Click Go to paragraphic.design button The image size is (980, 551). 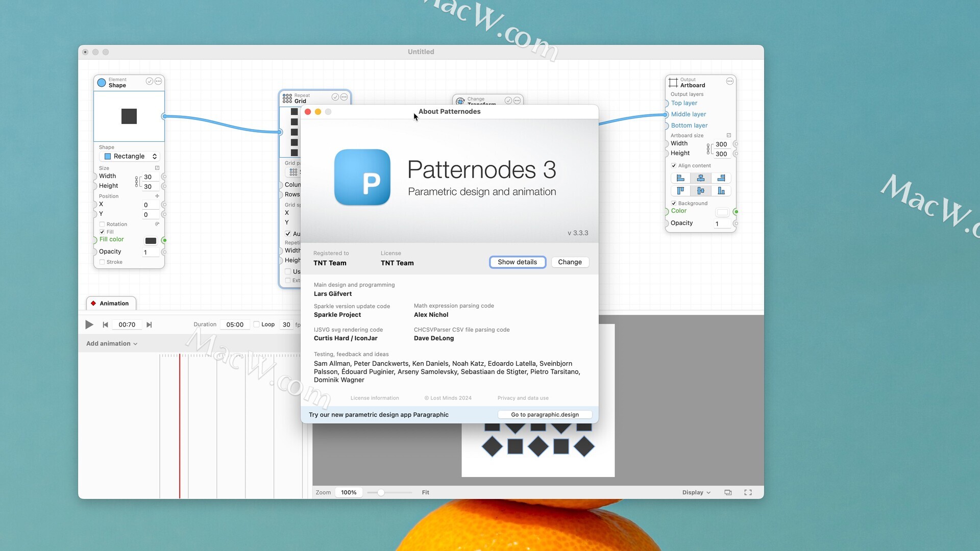pos(545,415)
